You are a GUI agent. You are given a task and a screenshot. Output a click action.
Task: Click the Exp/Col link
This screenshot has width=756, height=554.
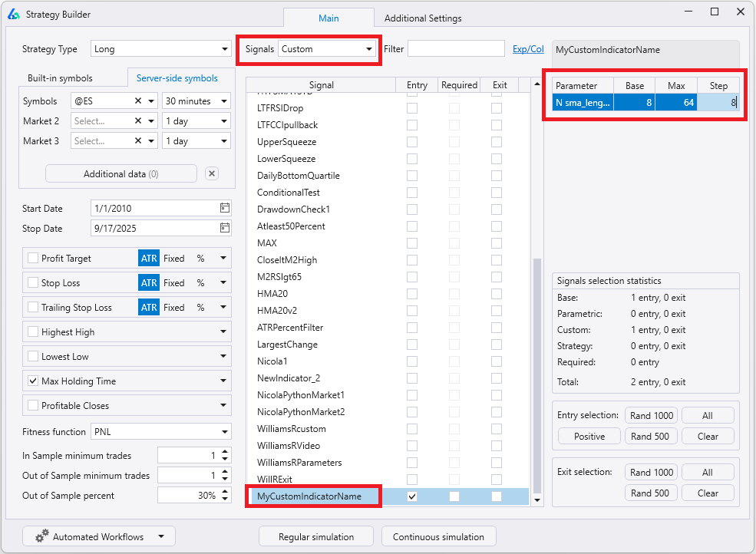pos(528,49)
